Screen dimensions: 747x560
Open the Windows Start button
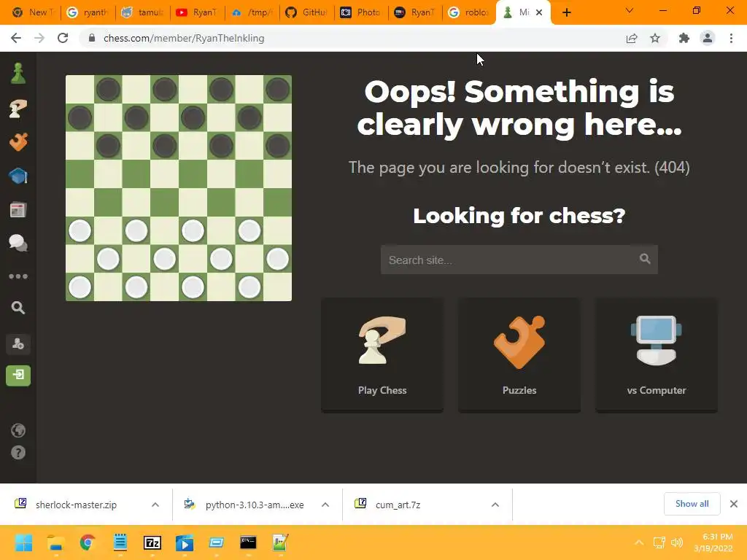[x=23, y=542]
